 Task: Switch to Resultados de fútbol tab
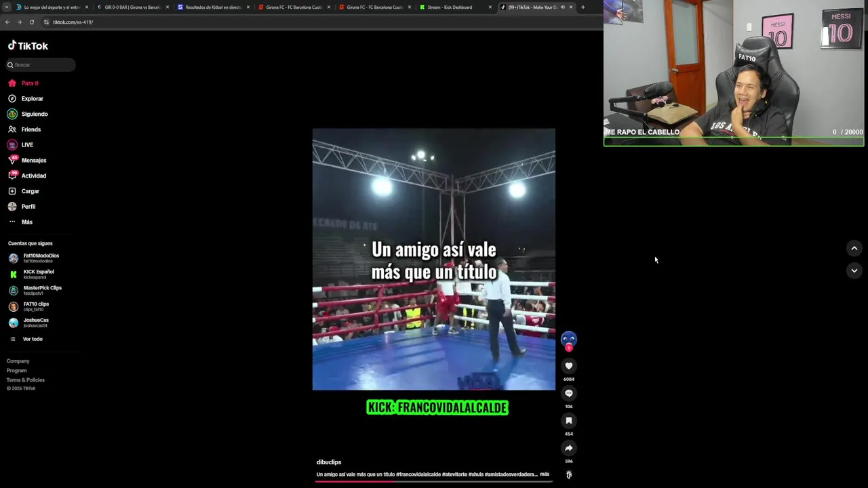click(213, 7)
